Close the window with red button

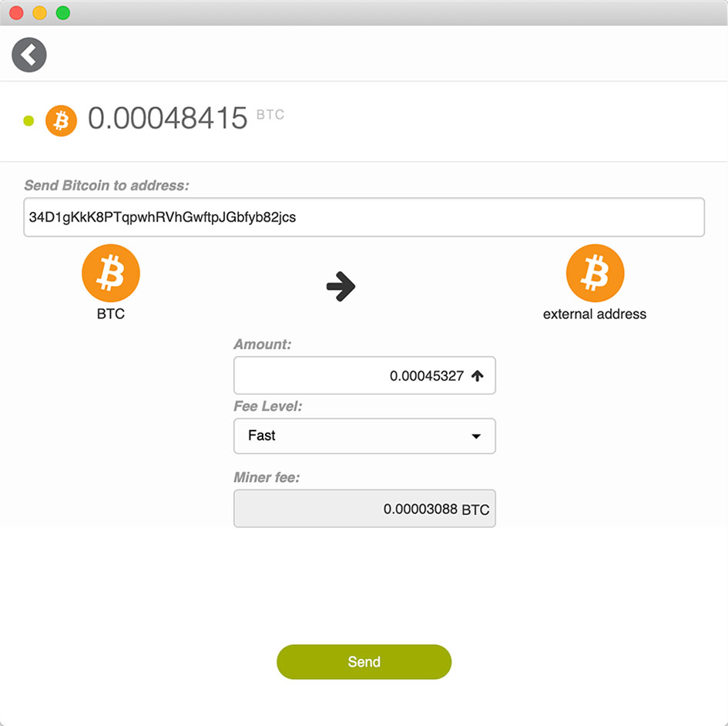[x=16, y=13]
